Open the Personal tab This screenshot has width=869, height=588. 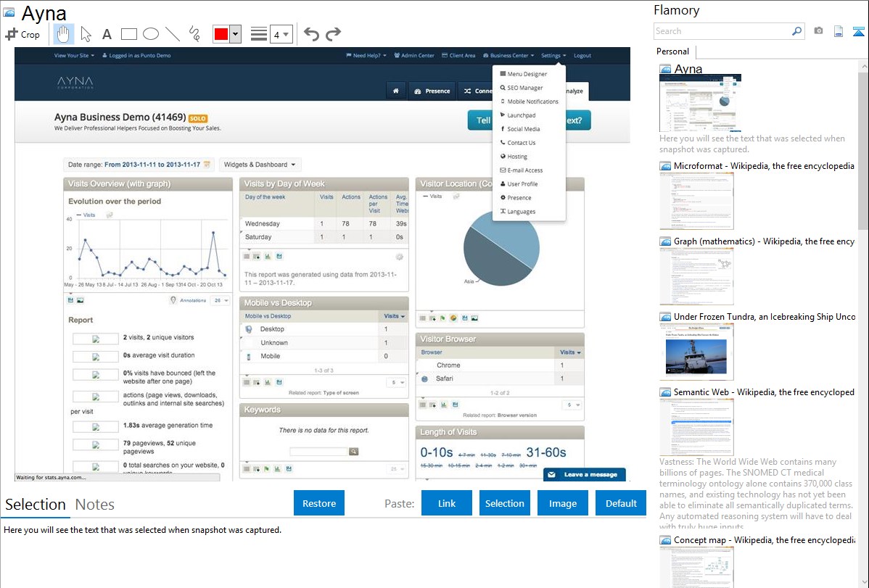coord(673,51)
